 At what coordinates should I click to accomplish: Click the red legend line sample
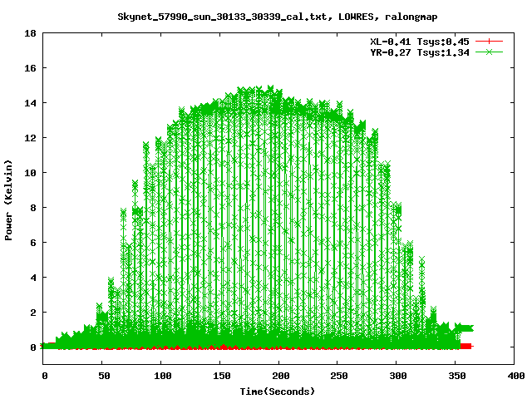tap(489, 42)
